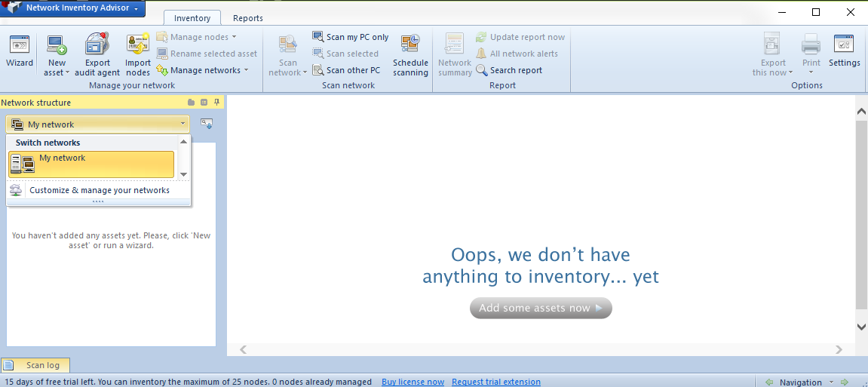
Task: Choose Scan other PC
Action: point(347,70)
